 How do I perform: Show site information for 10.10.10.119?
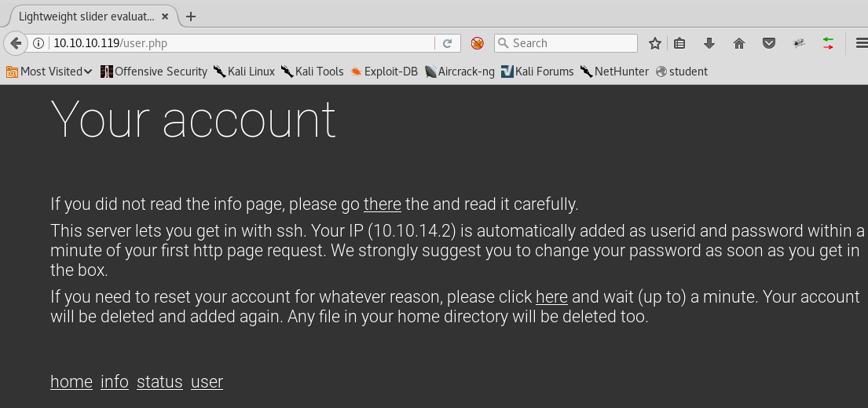point(39,43)
